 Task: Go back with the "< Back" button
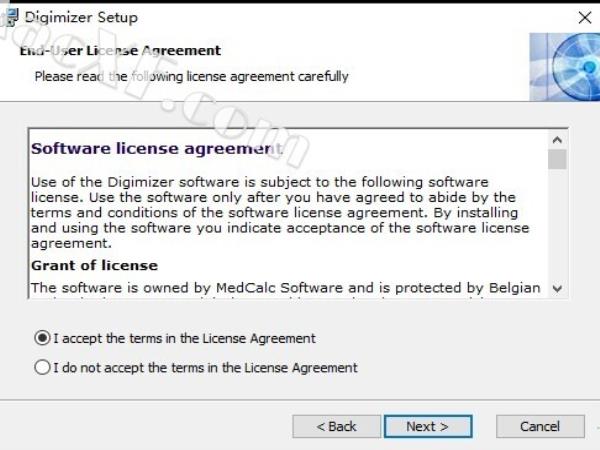[336, 426]
